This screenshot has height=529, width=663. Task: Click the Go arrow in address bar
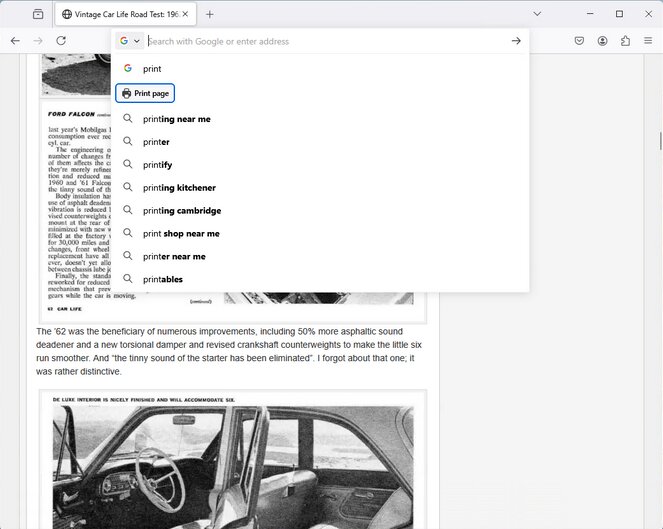(516, 41)
